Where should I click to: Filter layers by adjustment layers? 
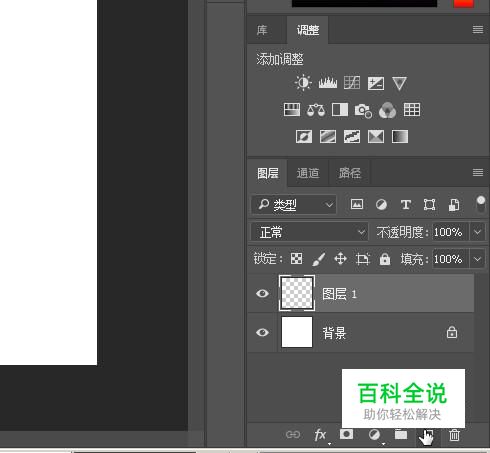pyautogui.click(x=381, y=204)
